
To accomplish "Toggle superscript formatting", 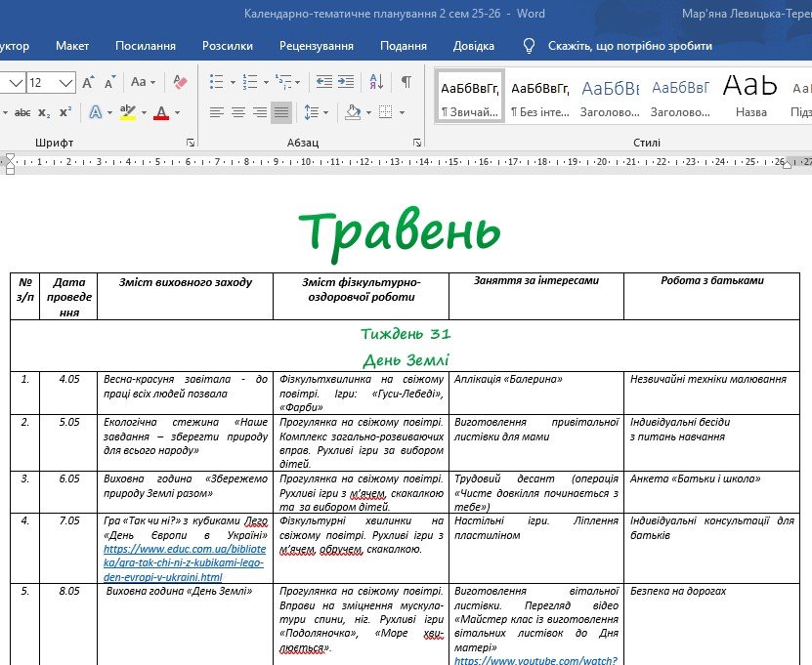I will tap(65, 113).
